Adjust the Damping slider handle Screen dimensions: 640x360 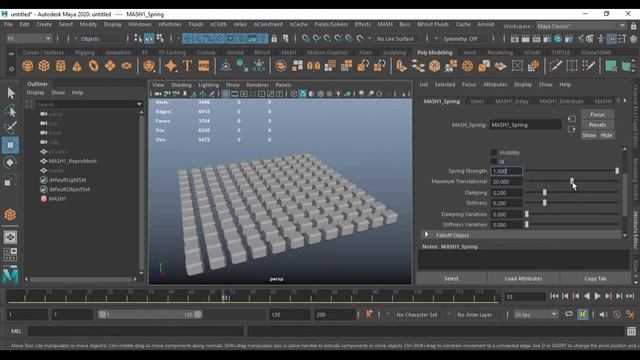[544, 192]
